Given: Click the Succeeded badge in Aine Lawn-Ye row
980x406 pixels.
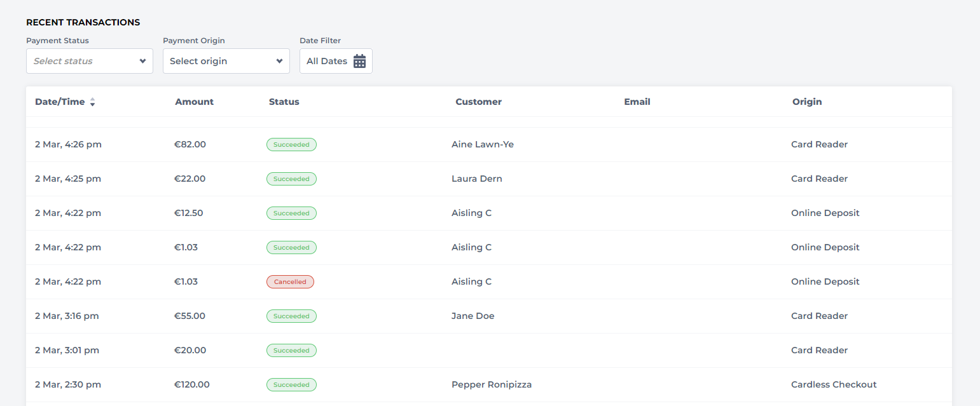Looking at the screenshot, I should coord(291,145).
